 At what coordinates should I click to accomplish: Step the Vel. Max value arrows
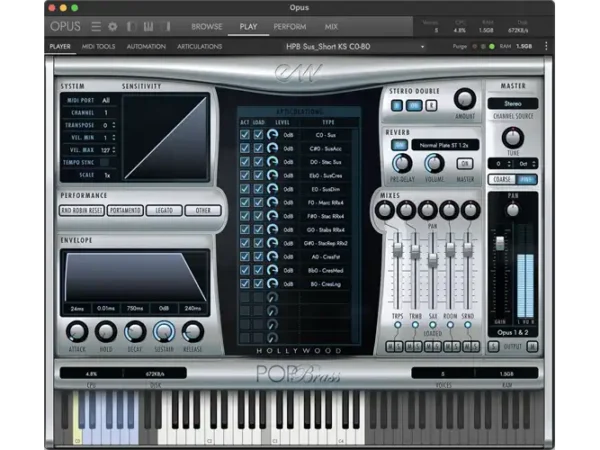point(114,150)
